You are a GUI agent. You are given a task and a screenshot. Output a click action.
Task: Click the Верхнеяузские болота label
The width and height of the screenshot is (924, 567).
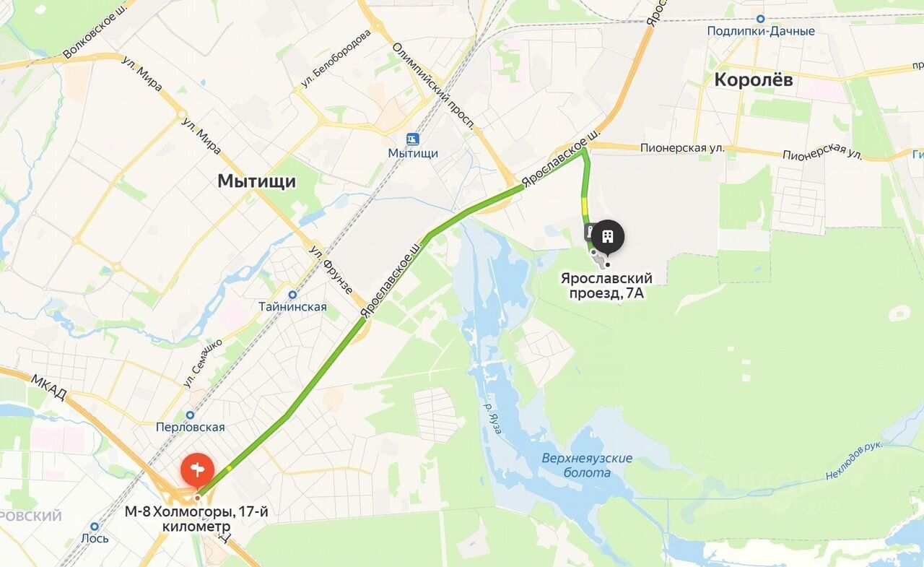[587, 465]
